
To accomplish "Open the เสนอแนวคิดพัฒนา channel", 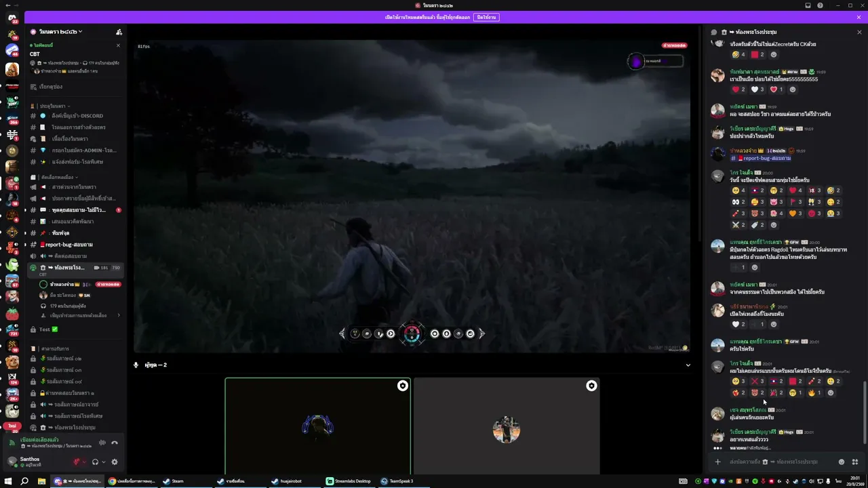I will [75, 222].
